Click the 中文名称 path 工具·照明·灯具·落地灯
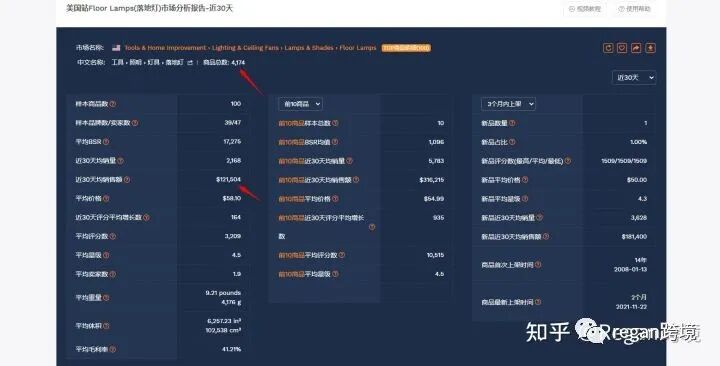 [x=147, y=62]
